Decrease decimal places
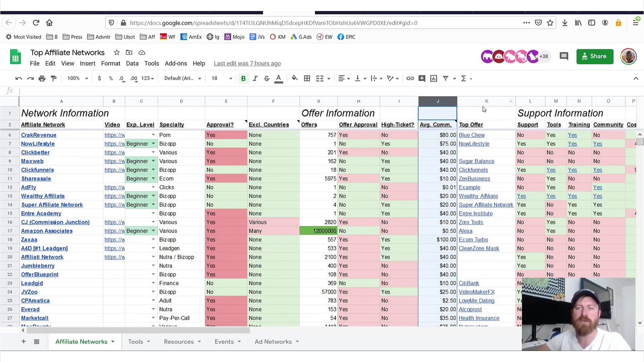Screen dimensions: 644x362 pyautogui.click(x=122, y=78)
